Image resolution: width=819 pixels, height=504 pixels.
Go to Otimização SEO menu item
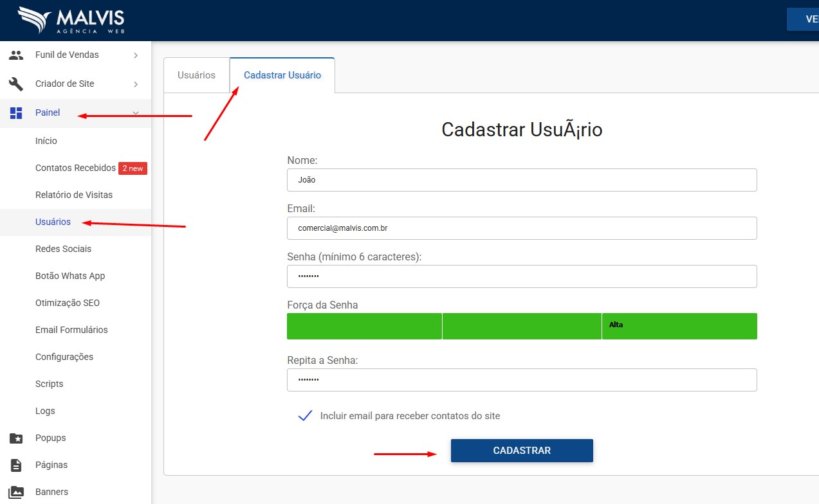coord(68,303)
